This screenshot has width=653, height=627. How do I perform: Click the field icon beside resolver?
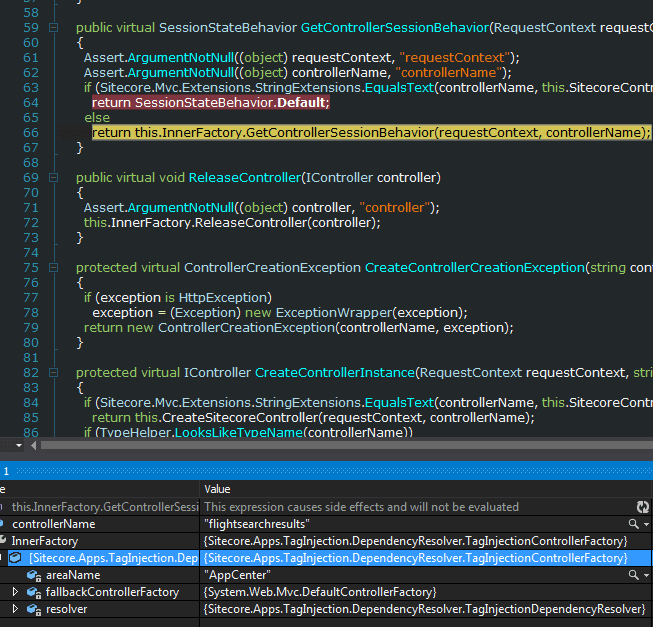pyautogui.click(x=34, y=610)
